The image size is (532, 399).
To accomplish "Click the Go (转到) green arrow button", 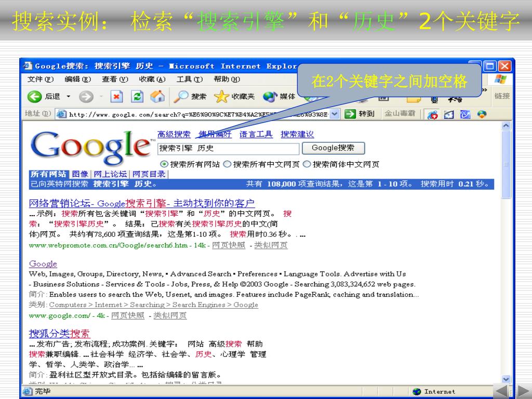I will (360, 114).
